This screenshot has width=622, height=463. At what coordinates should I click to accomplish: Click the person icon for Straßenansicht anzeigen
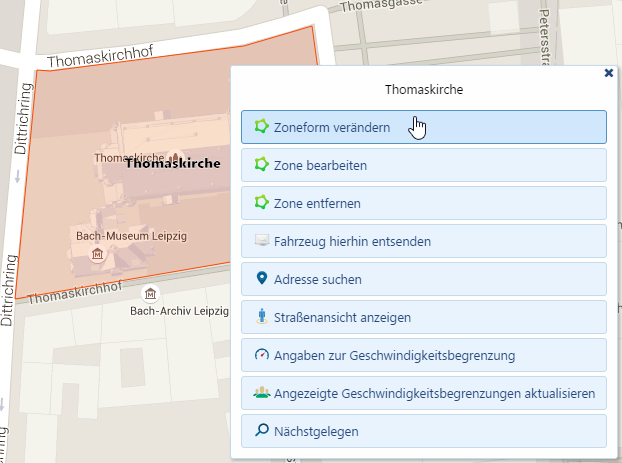click(262, 317)
